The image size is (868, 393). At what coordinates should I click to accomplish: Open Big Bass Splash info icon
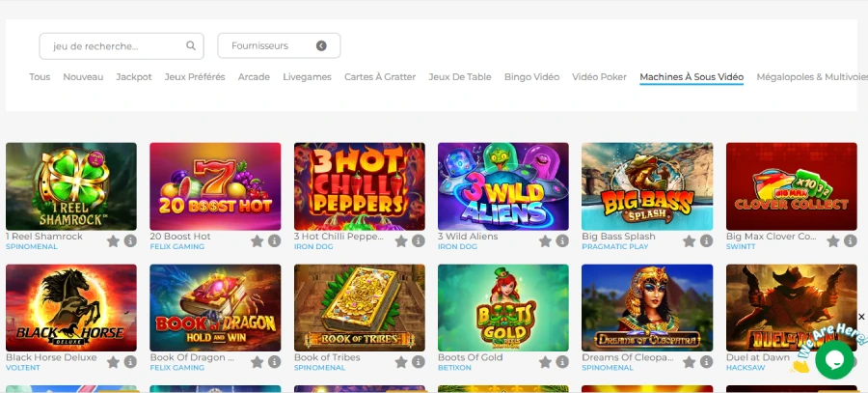(706, 241)
